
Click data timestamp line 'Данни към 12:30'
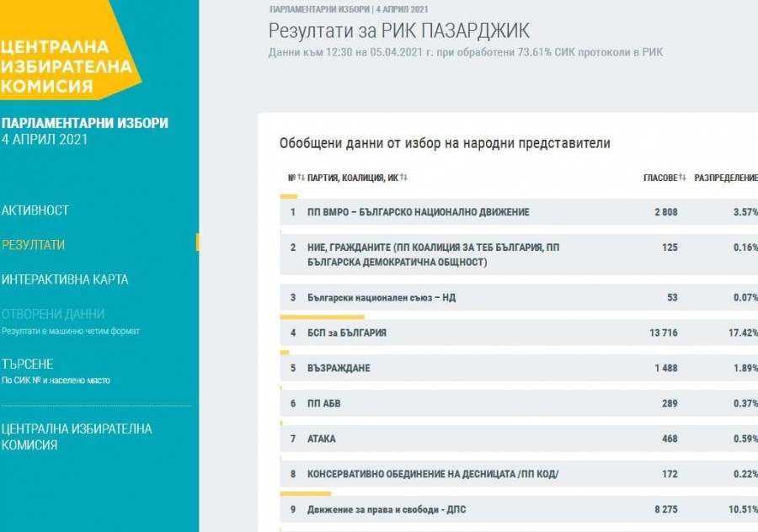[466, 53]
